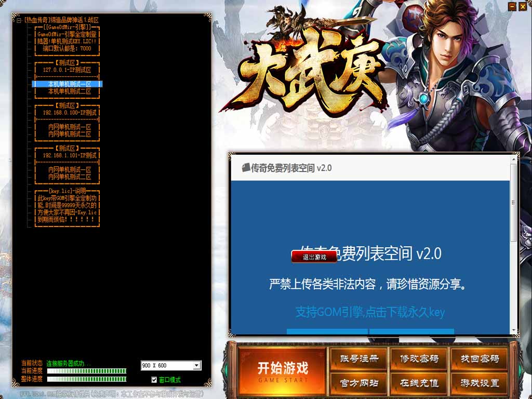Select 内网单机测试二区 under 192.168.1.101

click(x=70, y=177)
